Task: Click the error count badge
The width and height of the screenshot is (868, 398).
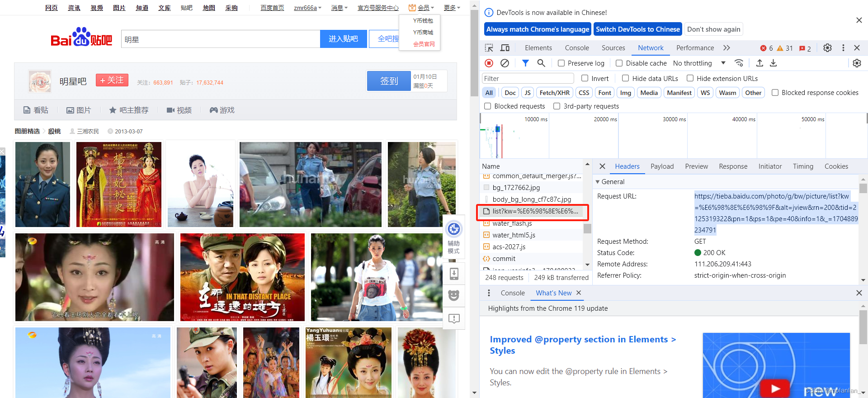Action: click(766, 48)
